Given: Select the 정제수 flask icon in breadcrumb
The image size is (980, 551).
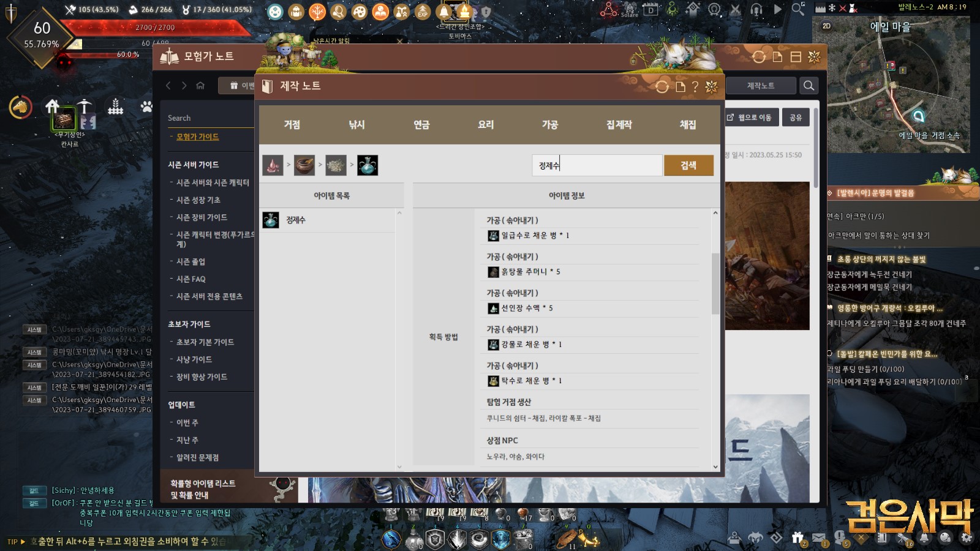Looking at the screenshot, I should [x=367, y=165].
